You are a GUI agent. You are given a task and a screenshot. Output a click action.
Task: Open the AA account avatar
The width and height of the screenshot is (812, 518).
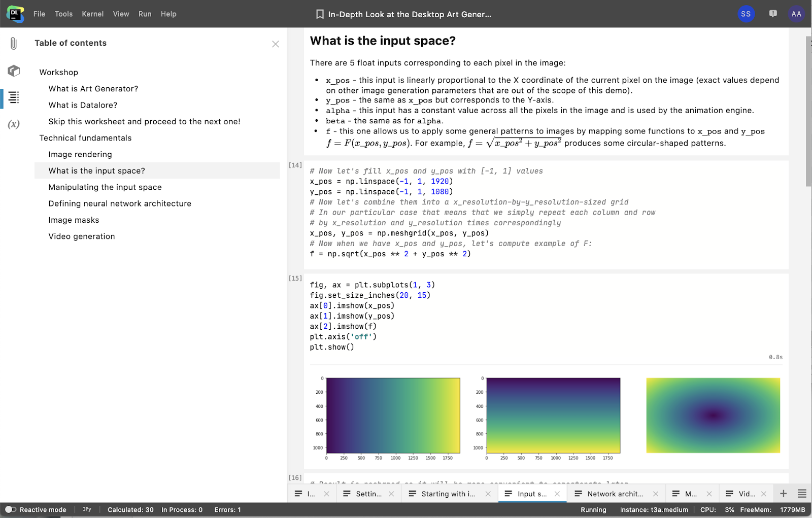[x=796, y=14]
